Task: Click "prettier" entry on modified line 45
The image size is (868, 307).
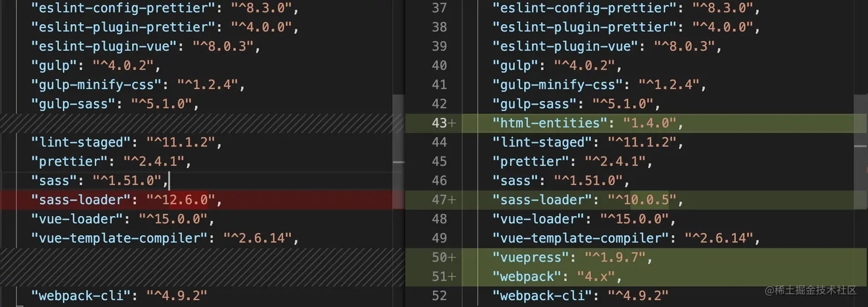Action: pos(531,162)
